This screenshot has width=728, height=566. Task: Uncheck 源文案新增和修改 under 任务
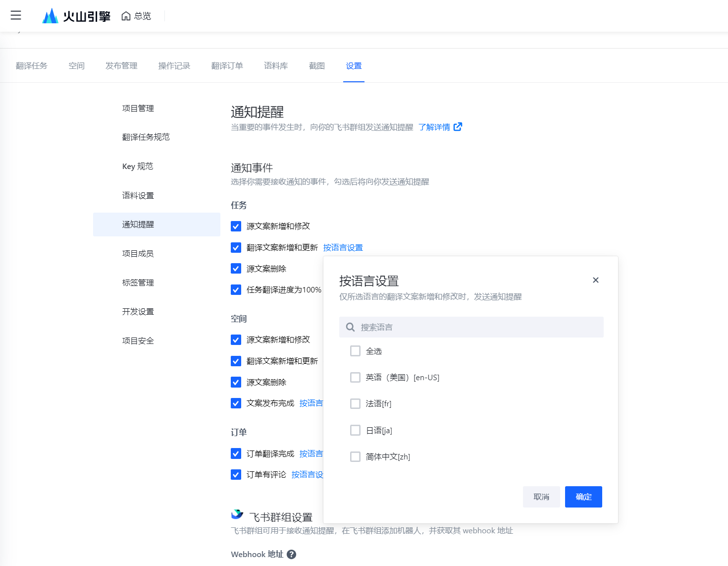236,226
